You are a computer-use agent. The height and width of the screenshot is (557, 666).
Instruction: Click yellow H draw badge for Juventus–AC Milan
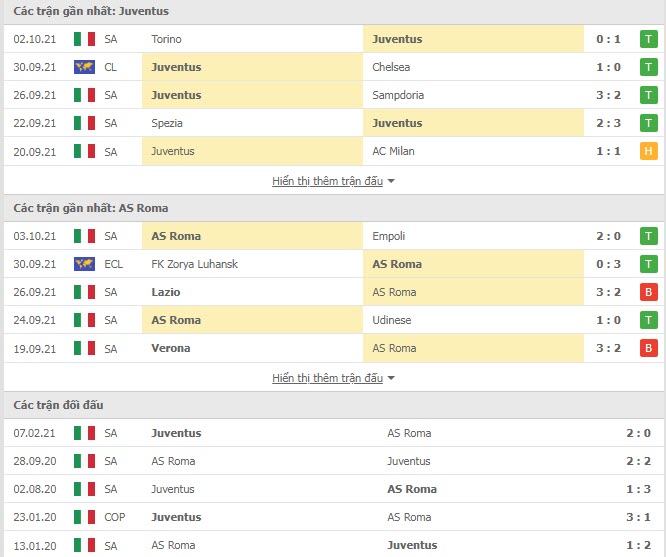pos(647,151)
